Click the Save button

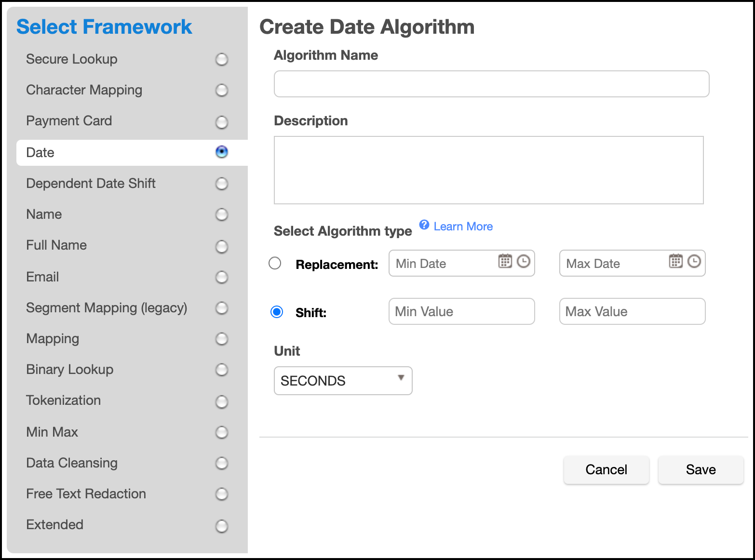click(700, 469)
